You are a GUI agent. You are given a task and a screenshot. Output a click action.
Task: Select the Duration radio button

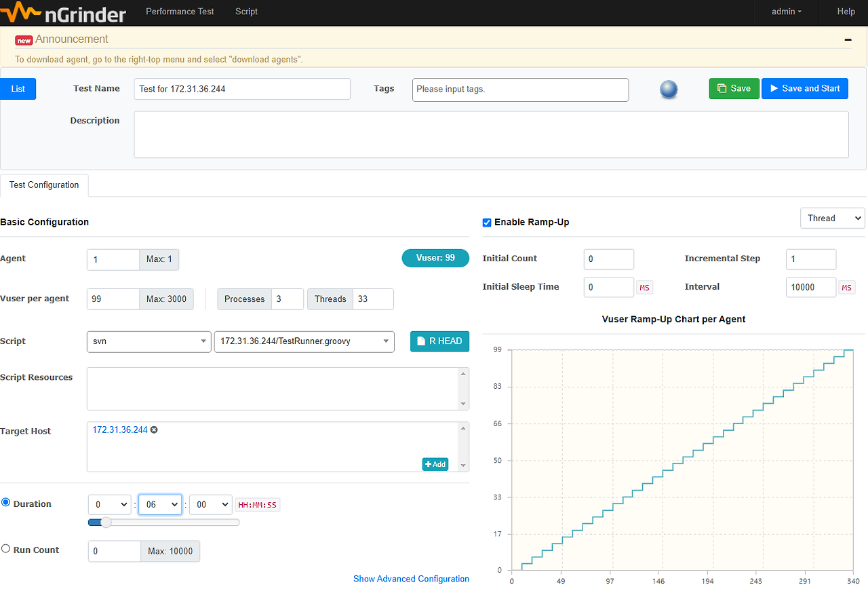tap(6, 503)
